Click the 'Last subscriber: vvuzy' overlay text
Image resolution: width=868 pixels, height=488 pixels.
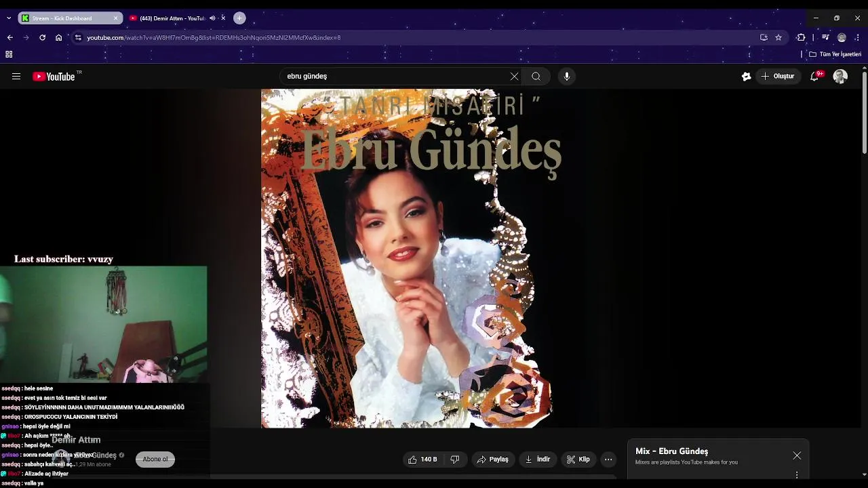pyautogui.click(x=63, y=259)
